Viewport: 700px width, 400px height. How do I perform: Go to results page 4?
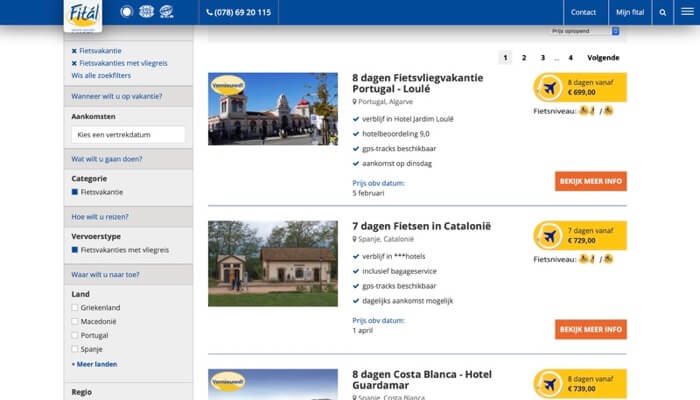coord(571,58)
